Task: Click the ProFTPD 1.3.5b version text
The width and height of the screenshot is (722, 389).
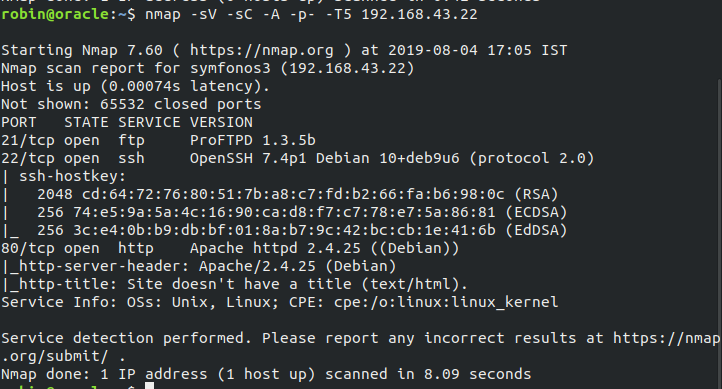Action: click(253, 140)
